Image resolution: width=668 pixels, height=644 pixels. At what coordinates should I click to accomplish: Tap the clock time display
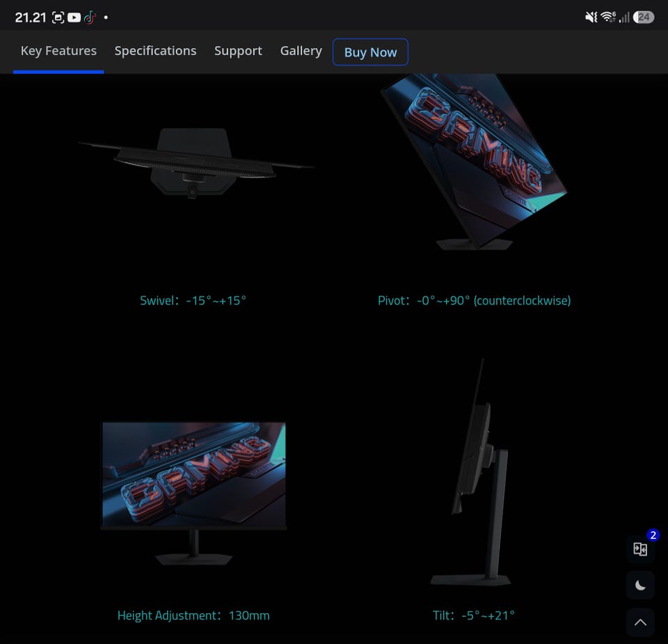click(x=30, y=17)
